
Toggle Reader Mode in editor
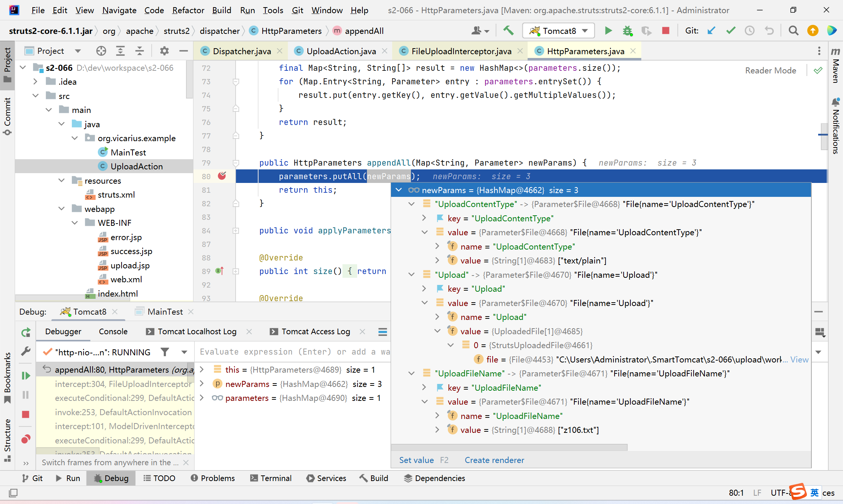click(770, 70)
